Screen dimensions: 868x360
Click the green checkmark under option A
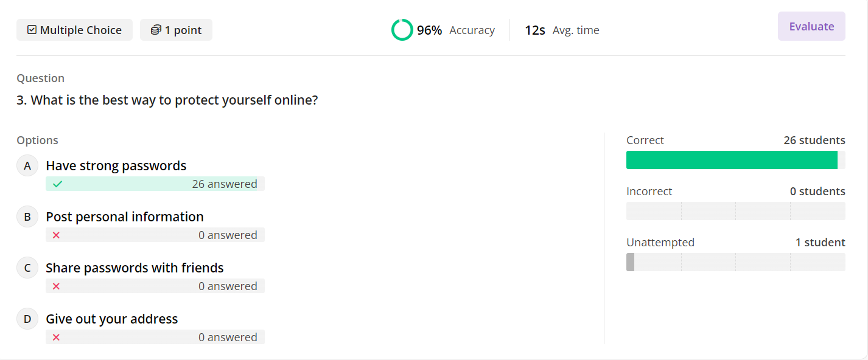click(57, 184)
